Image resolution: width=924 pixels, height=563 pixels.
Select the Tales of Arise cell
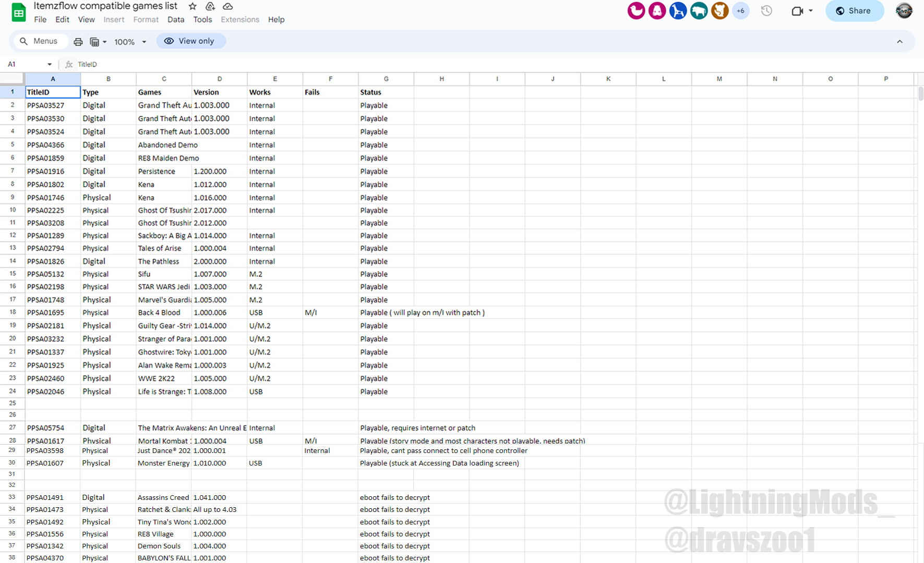pos(164,248)
